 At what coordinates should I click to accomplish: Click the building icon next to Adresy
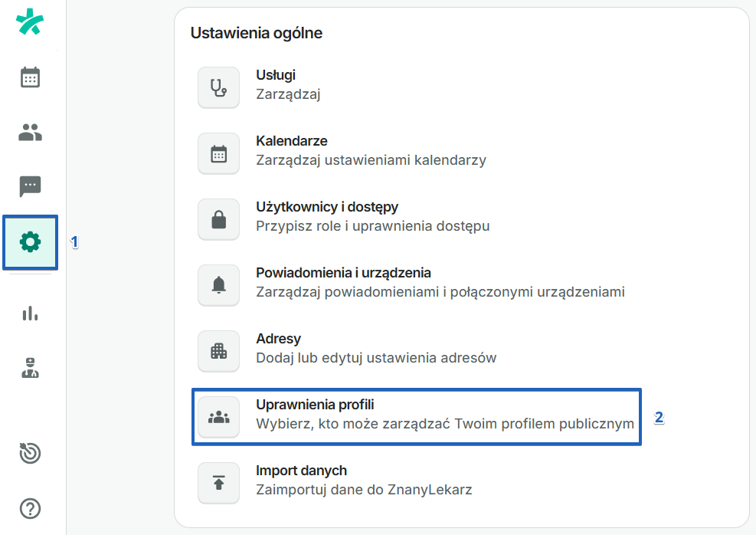point(218,351)
